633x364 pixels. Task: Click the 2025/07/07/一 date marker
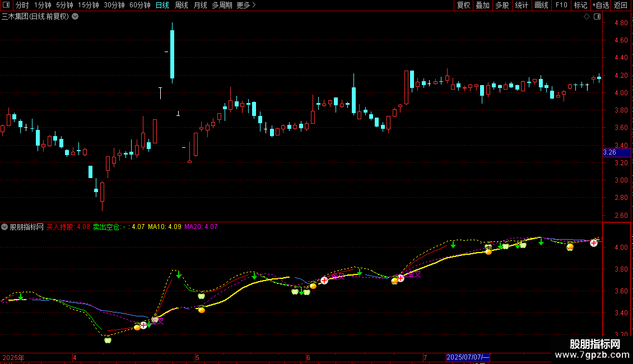coord(468,357)
